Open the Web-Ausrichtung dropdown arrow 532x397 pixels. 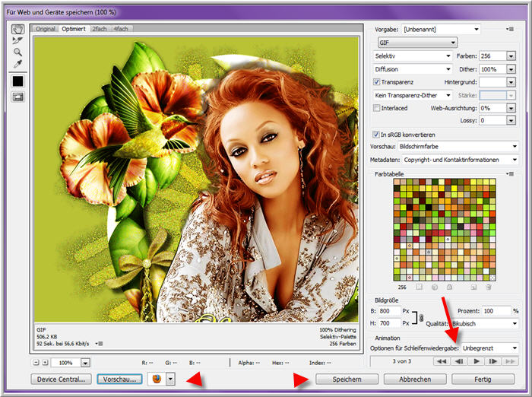511,108
